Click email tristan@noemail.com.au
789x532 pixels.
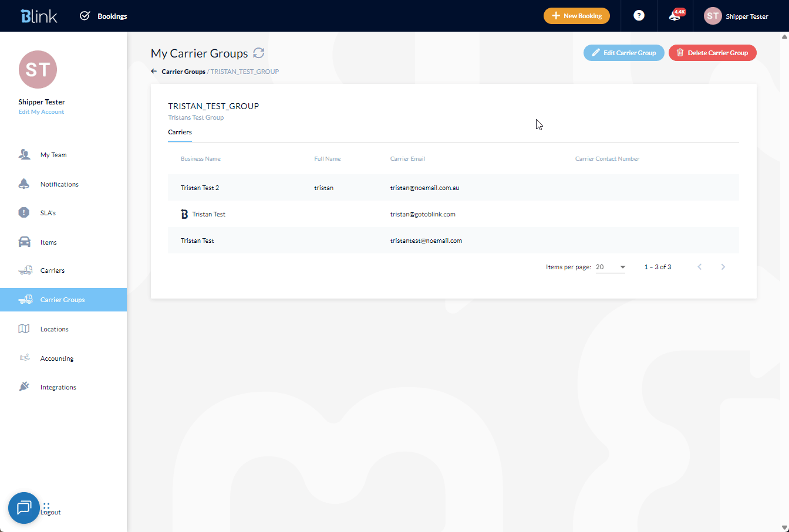pos(424,188)
